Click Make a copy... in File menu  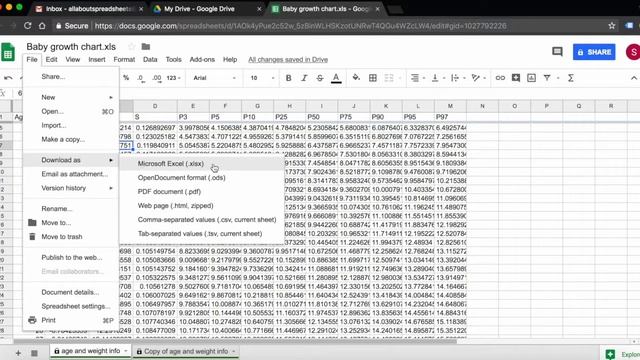click(x=71, y=139)
